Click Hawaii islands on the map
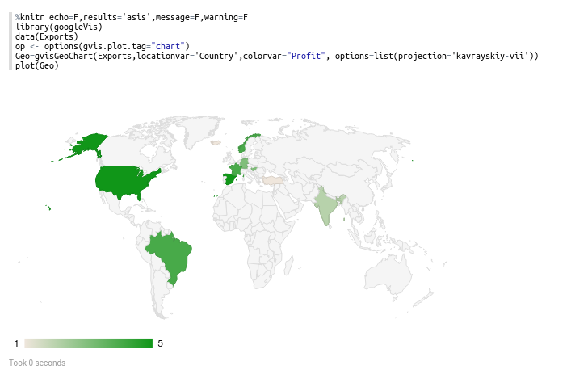The width and height of the screenshot is (588, 374). coord(49,209)
